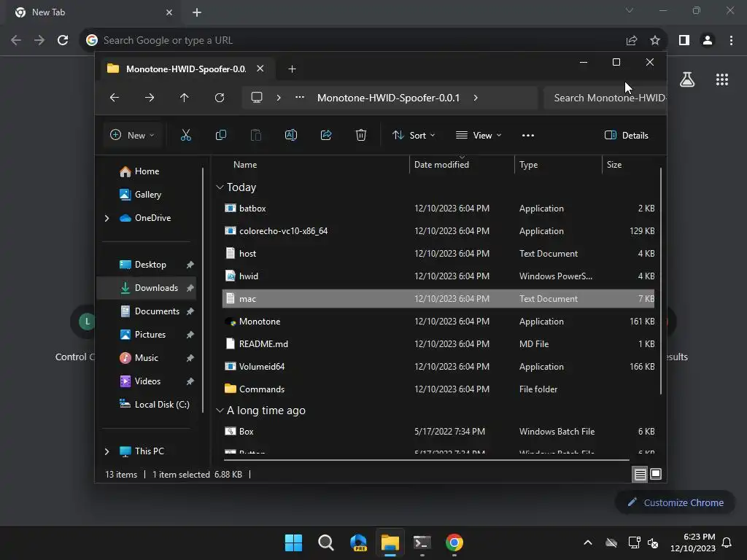
Task: Click the Search Monotone-HWID search box
Action: pyautogui.click(x=605, y=98)
